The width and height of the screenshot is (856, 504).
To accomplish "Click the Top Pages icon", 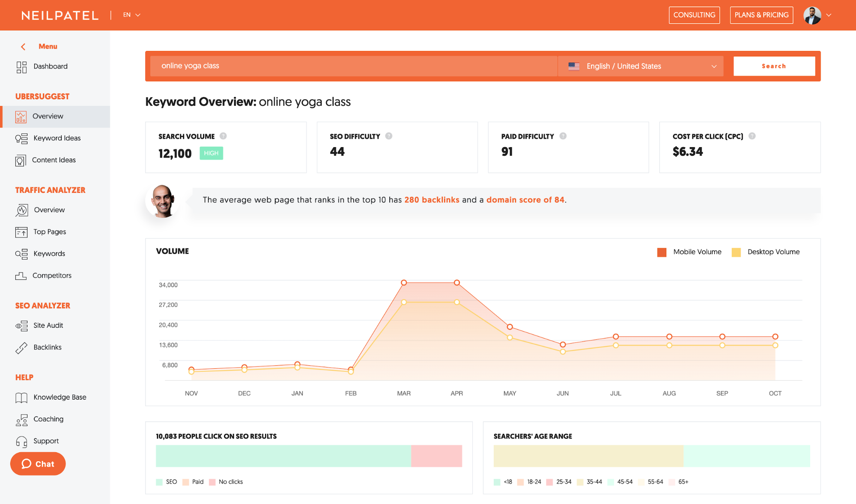I will coord(21,232).
